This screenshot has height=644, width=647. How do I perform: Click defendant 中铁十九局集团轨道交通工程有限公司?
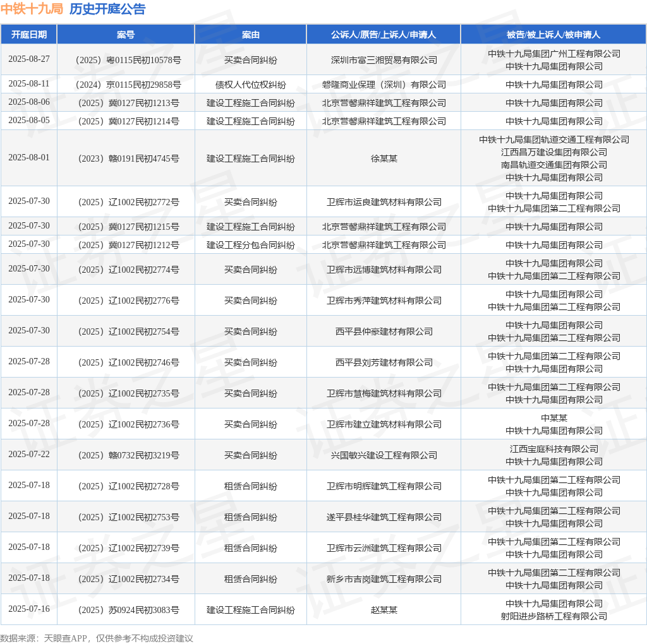tap(553, 140)
